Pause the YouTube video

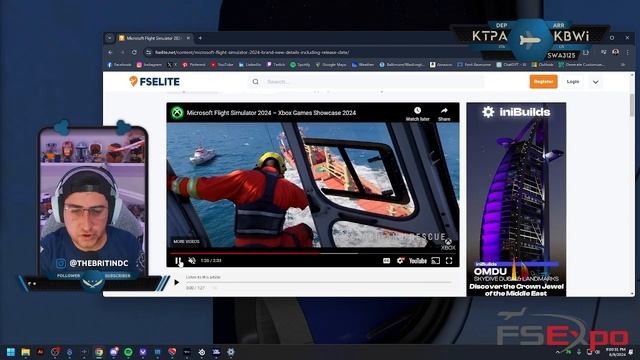pos(178,261)
